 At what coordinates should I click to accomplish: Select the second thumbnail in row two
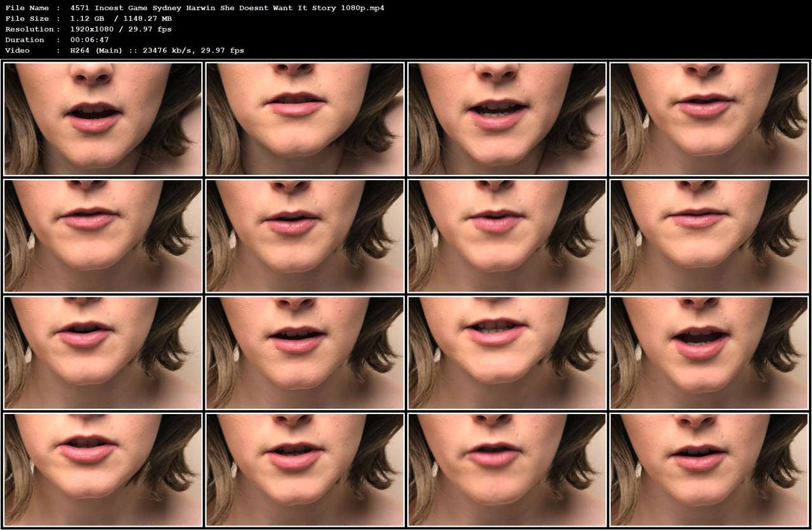click(x=305, y=236)
